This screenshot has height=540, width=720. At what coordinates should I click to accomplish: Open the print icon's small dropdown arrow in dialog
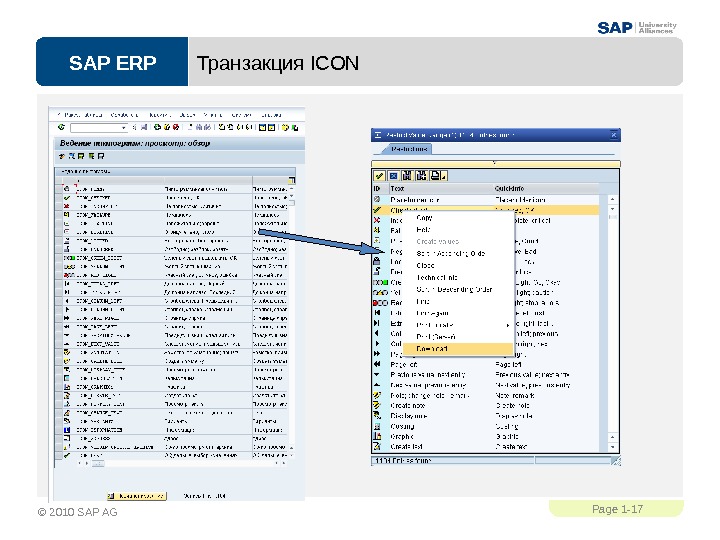(x=444, y=178)
